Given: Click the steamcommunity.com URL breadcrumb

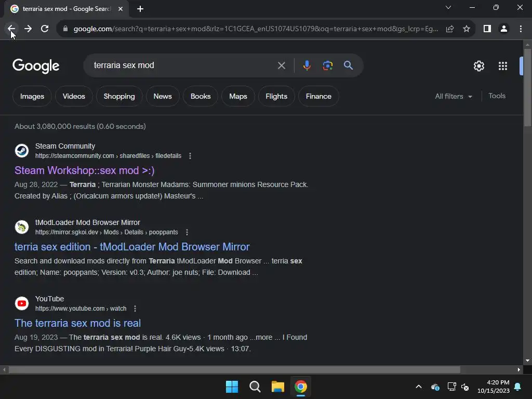Looking at the screenshot, I should 108,156.
